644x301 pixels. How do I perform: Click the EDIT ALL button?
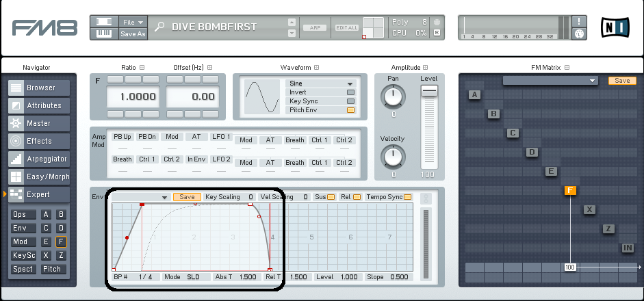[347, 27]
